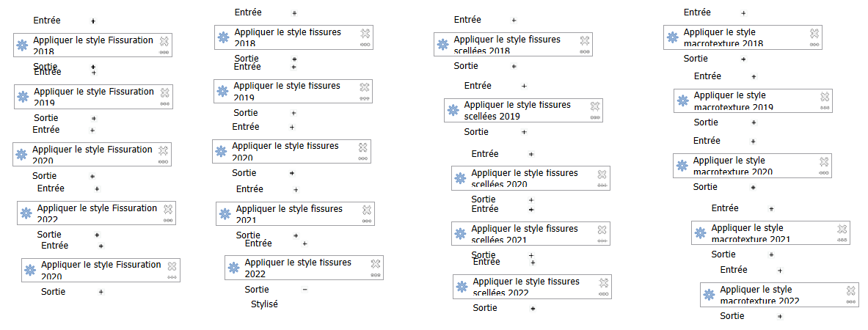
Task: Expand Sortie outputs below 'macrotexture 2018' node
Action: pyautogui.click(x=743, y=59)
